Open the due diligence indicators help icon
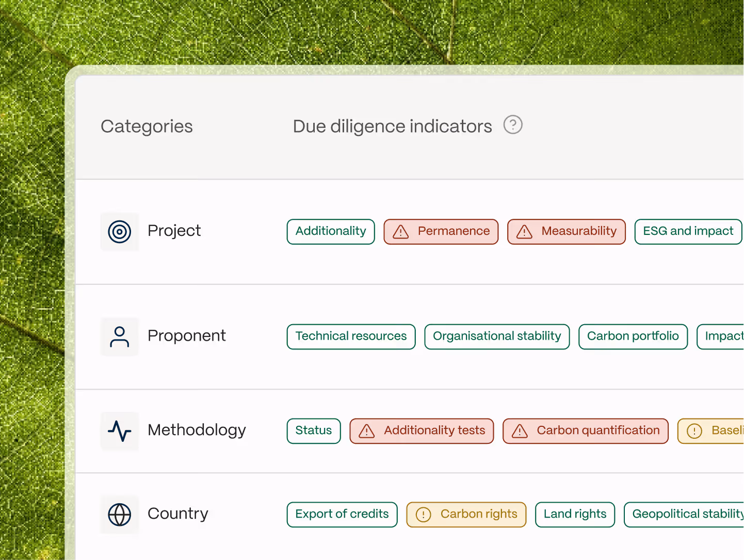Viewport: 744px width, 560px height. click(513, 125)
